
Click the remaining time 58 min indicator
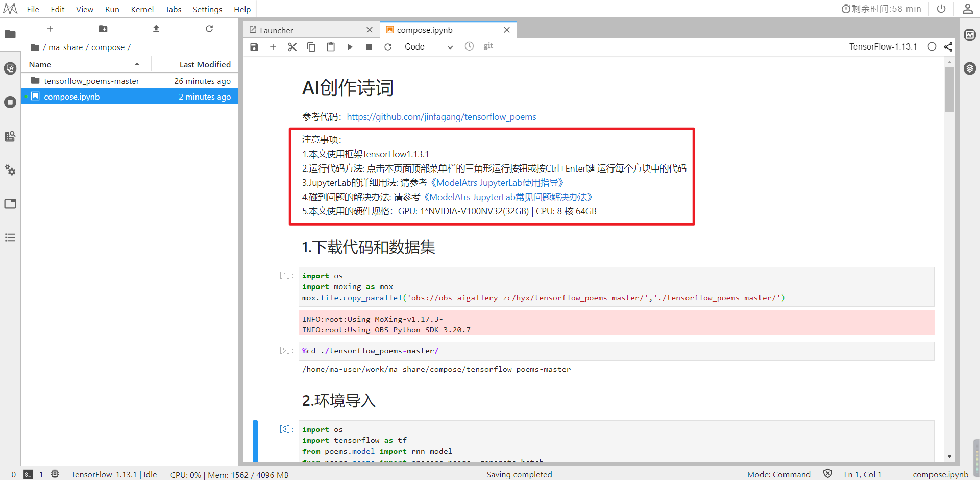coord(881,9)
